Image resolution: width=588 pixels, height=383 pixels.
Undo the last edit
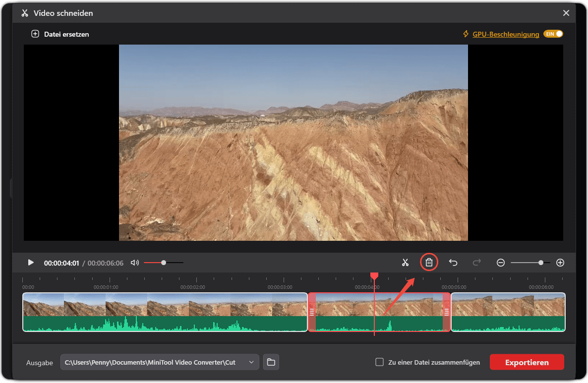[453, 263]
